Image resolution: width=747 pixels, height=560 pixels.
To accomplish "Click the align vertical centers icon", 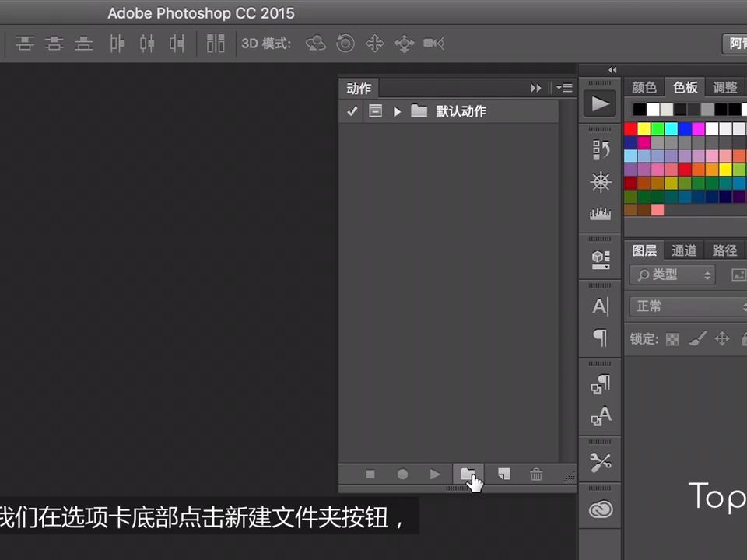I will click(54, 44).
